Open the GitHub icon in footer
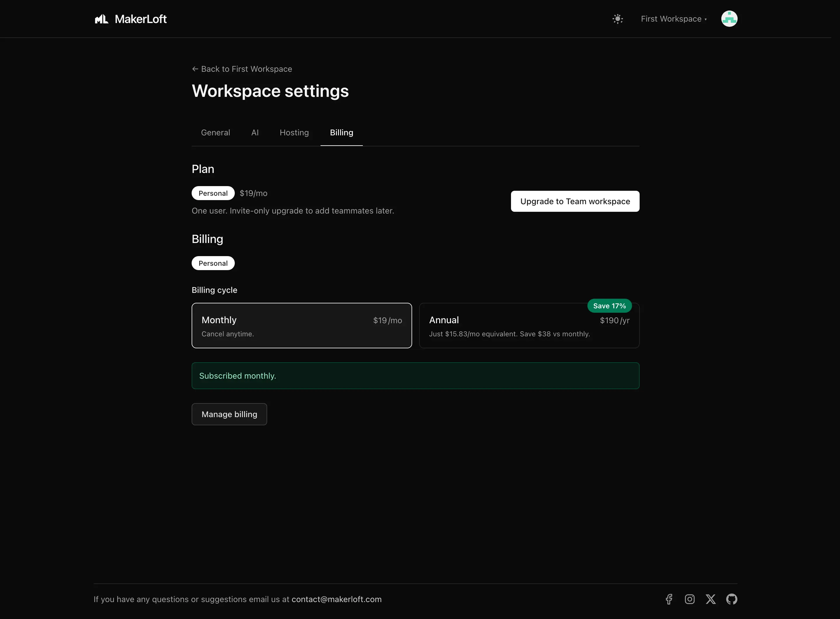This screenshot has height=619, width=840. (x=731, y=599)
